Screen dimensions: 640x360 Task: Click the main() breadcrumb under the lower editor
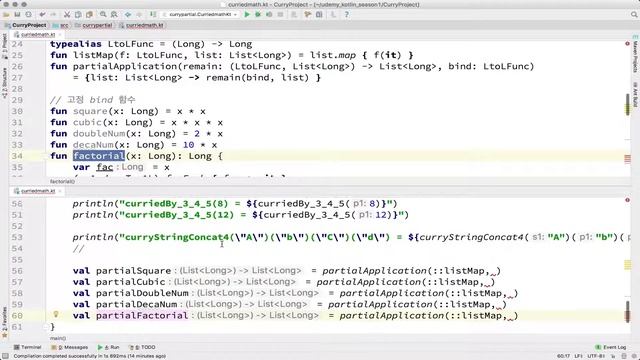point(58,338)
